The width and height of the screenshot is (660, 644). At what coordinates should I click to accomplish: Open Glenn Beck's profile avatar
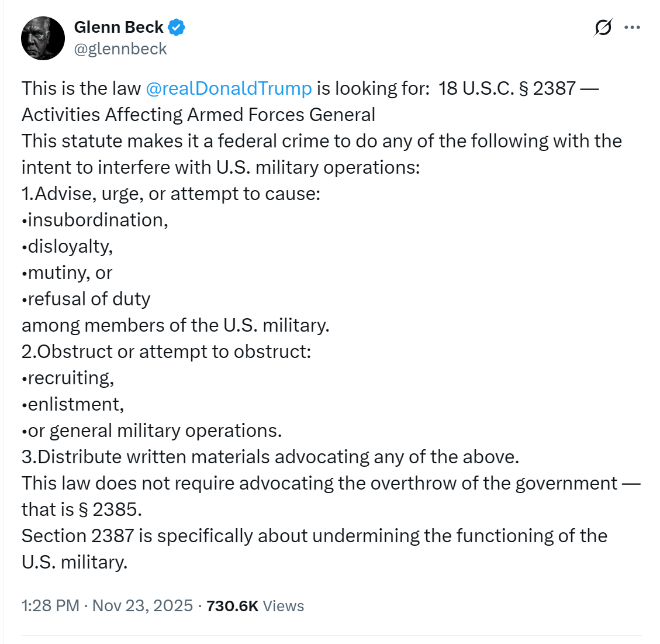coord(43,38)
